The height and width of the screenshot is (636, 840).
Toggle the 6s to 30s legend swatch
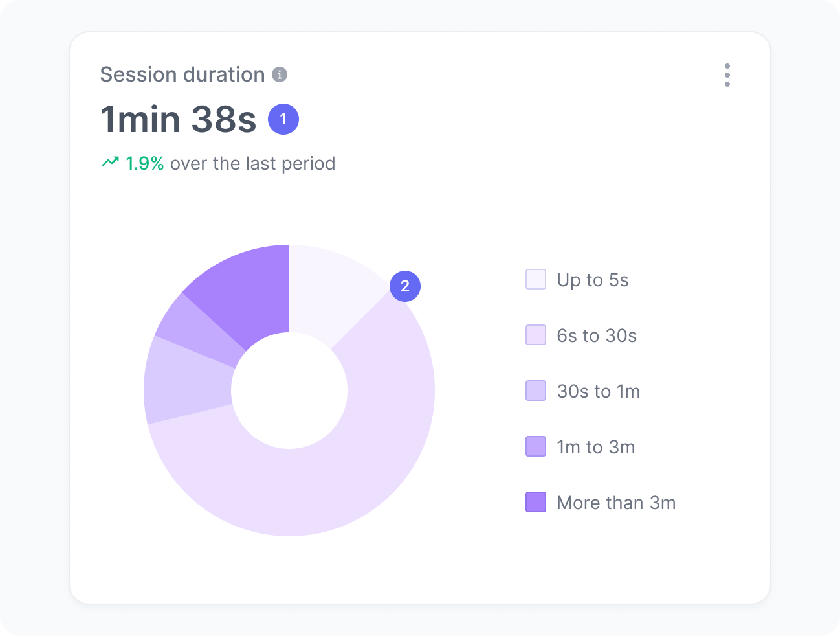point(535,335)
